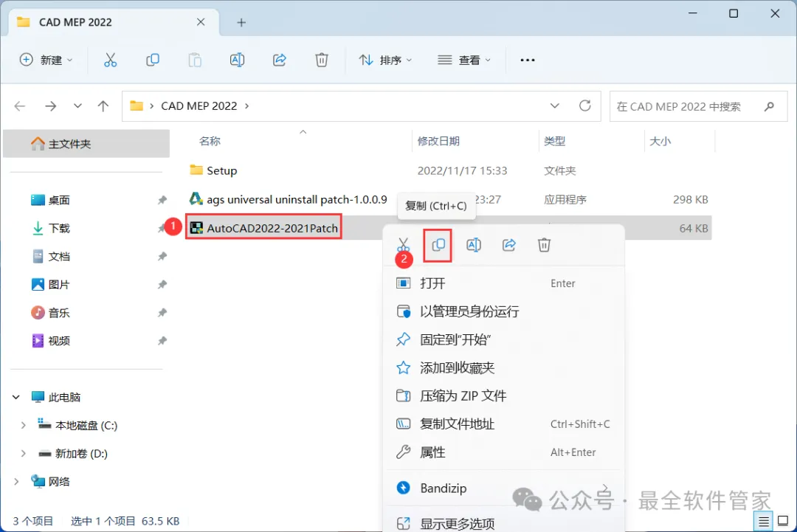Open the 查看 view dropdown
The width and height of the screenshot is (797, 532).
(x=464, y=60)
